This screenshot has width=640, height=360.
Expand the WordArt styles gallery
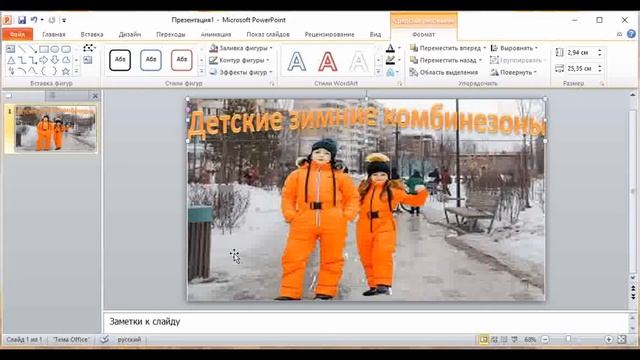point(378,71)
